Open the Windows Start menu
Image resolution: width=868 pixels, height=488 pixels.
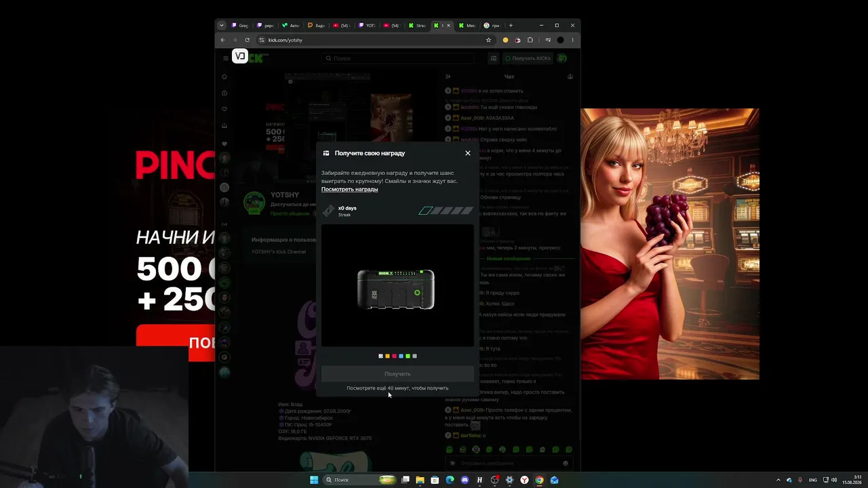click(x=314, y=480)
